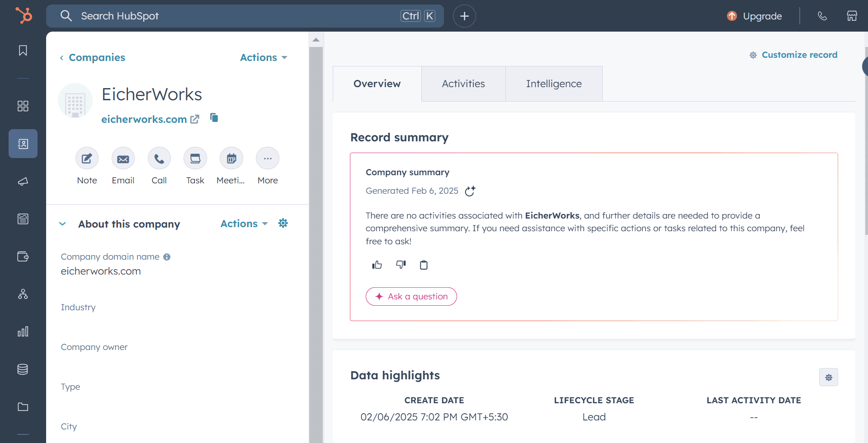The image size is (868, 443).
Task: Give thumbs down on the company summary
Action: (401, 265)
